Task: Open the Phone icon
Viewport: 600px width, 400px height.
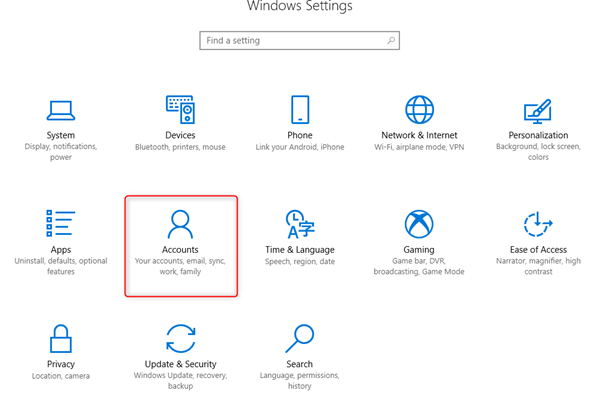Action: (300, 110)
